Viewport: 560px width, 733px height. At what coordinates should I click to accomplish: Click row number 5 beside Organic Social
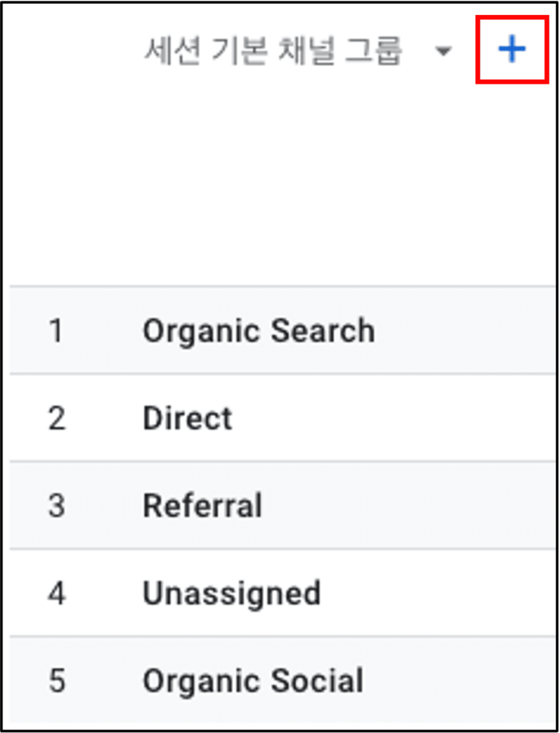pyautogui.click(x=57, y=681)
